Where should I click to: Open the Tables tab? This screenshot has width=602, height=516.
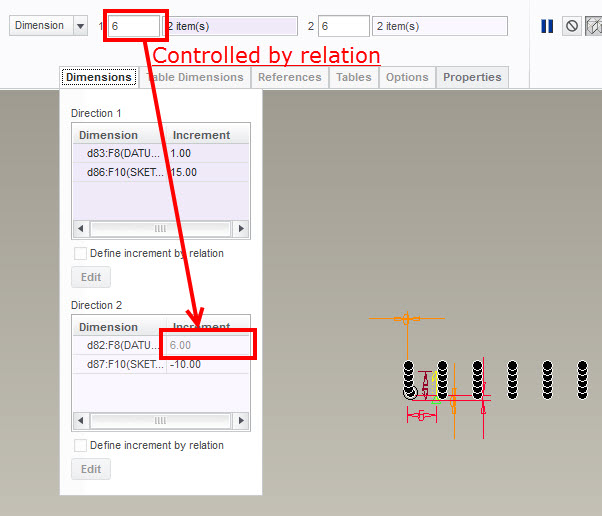click(x=354, y=77)
